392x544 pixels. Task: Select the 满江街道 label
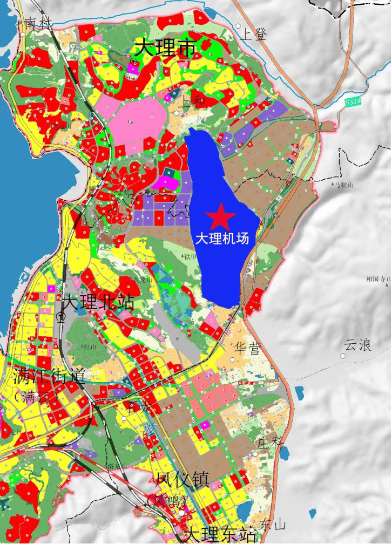tap(49, 376)
